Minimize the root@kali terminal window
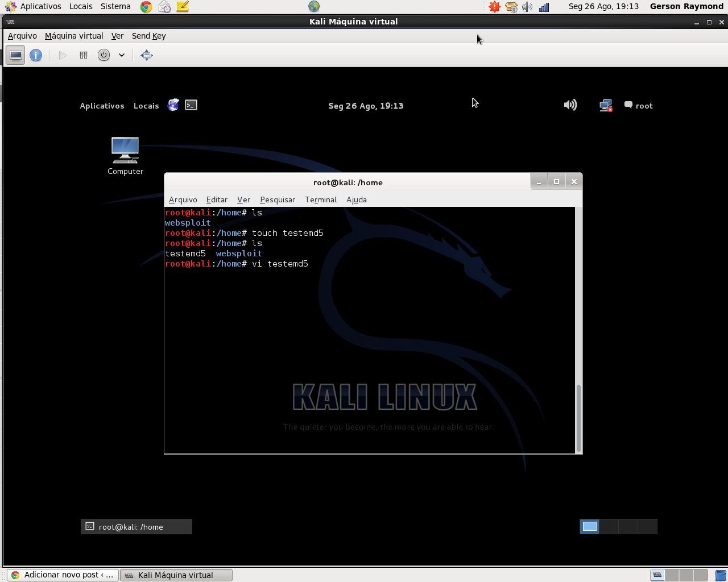 (x=539, y=182)
